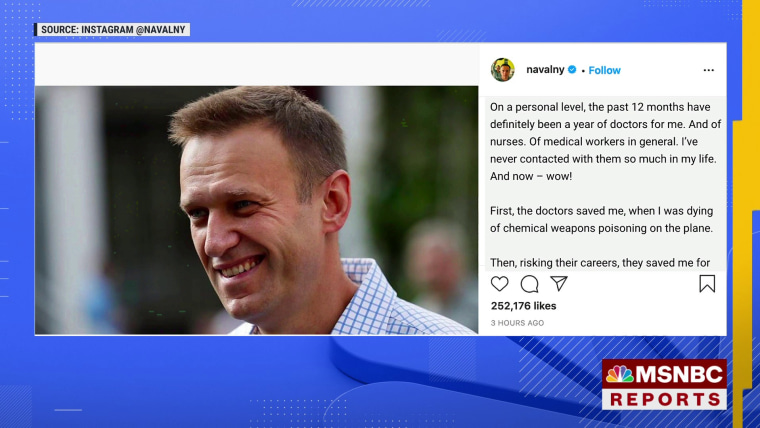Like the post with the heart icon
This screenshot has height=428, width=760.
(499, 284)
